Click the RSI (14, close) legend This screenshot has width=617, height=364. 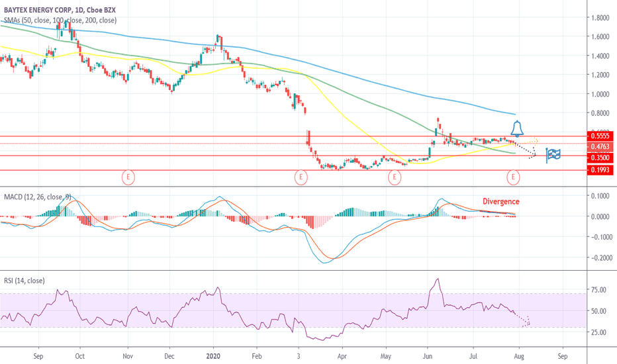click(24, 281)
